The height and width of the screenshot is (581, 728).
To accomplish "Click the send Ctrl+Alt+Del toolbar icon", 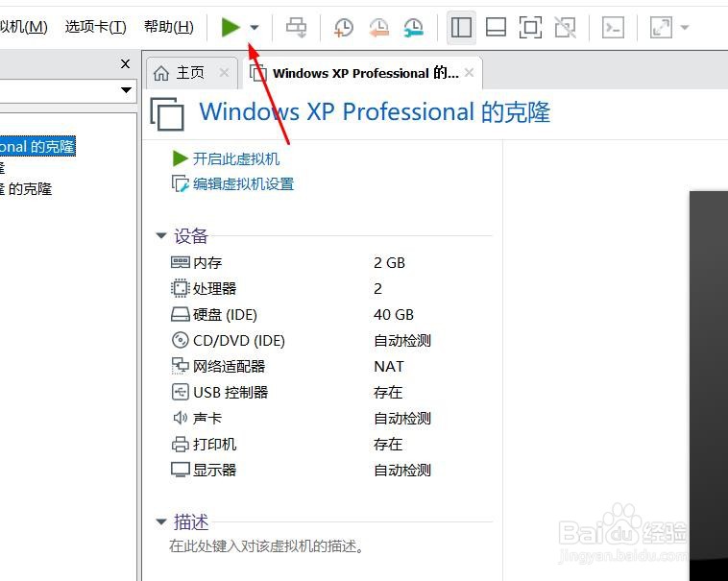I will pyautogui.click(x=296, y=28).
